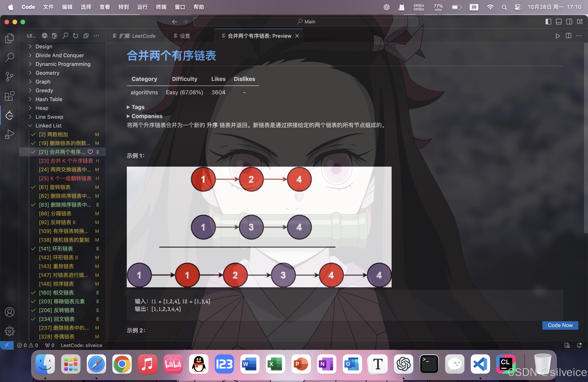Viewport: 588px width, 382px height.
Task: Open the Search view in activity bar
Action: pyautogui.click(x=9, y=57)
